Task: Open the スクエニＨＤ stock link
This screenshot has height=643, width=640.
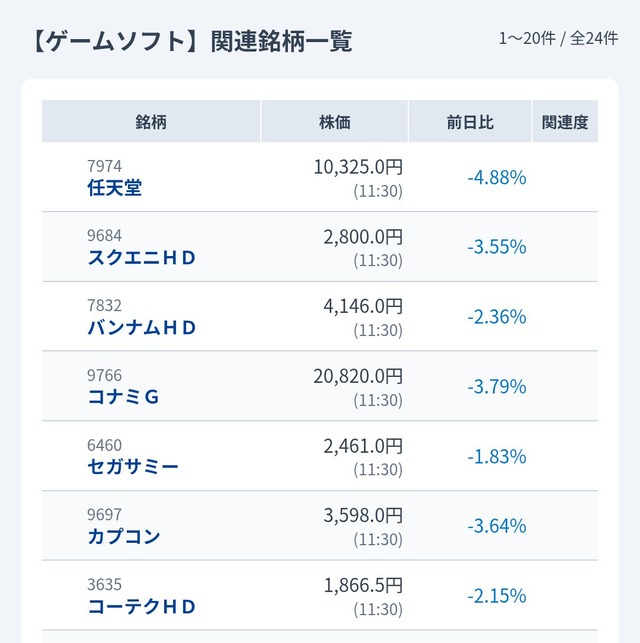Action: click(142, 257)
